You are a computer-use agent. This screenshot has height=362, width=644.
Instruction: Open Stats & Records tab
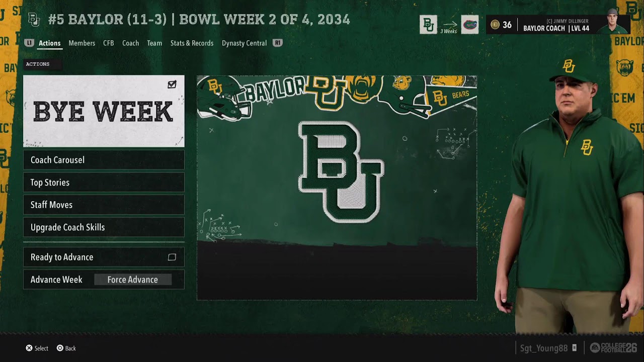coord(192,43)
